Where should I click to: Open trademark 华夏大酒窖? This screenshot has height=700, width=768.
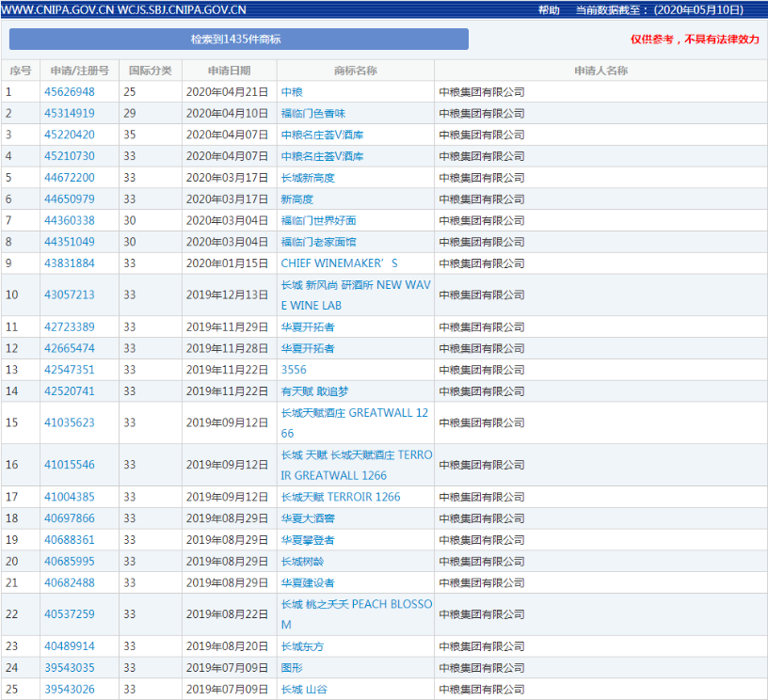pos(308,518)
